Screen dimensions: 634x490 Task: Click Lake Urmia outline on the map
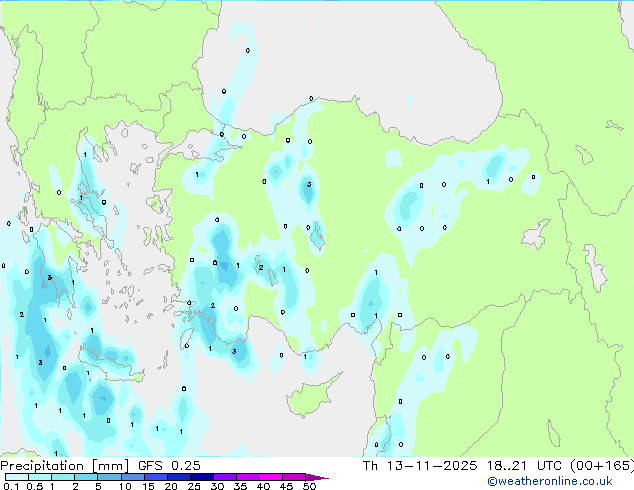[x=594, y=267]
